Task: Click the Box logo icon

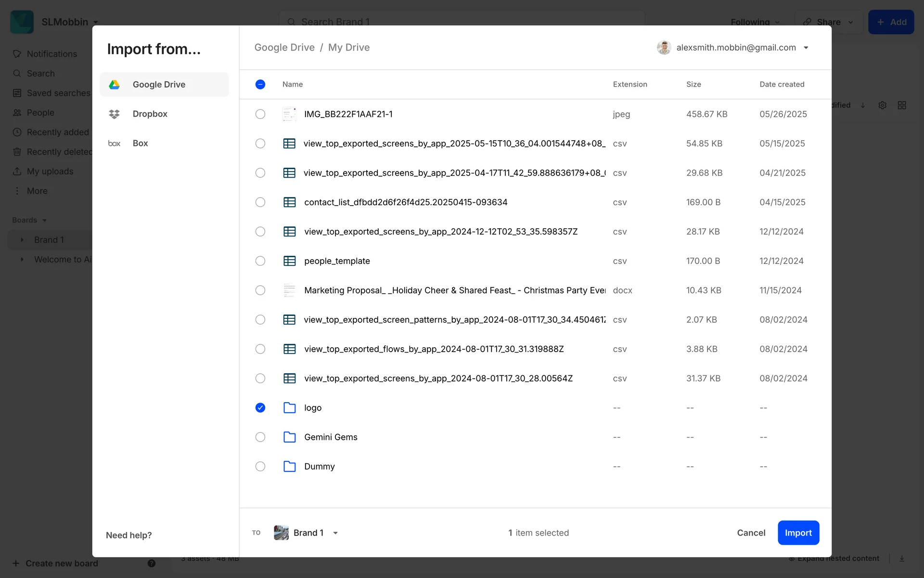Action: (x=114, y=144)
